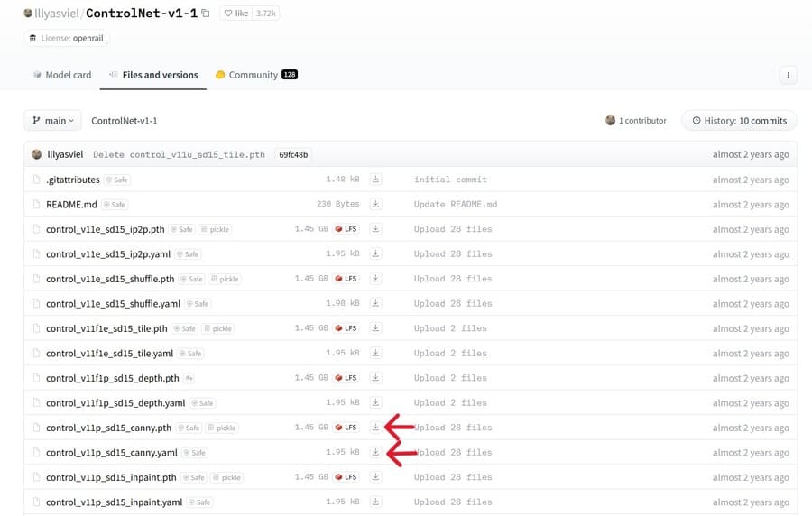Open Upload 28 files commit on canny.yaml row
Viewport: 812px width, 516px height.
[453, 452]
